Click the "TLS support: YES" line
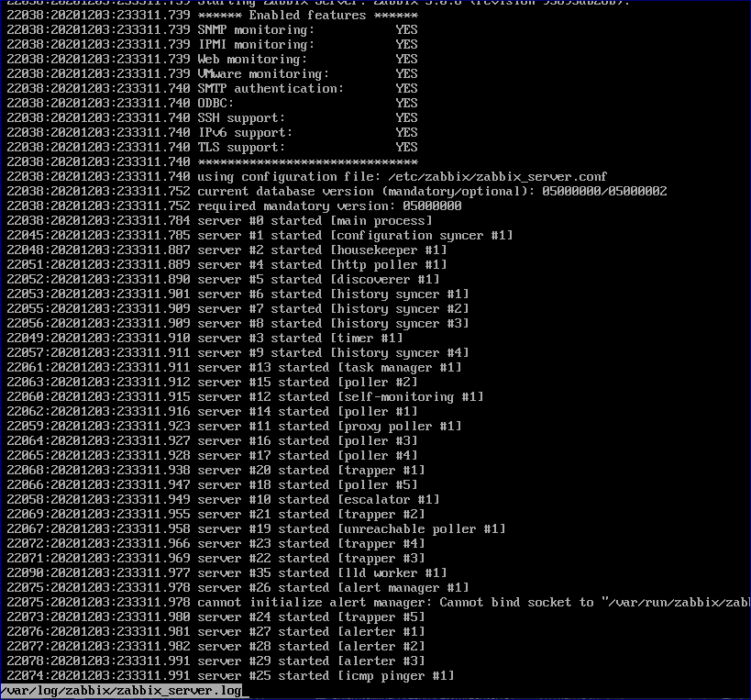 coord(212,147)
